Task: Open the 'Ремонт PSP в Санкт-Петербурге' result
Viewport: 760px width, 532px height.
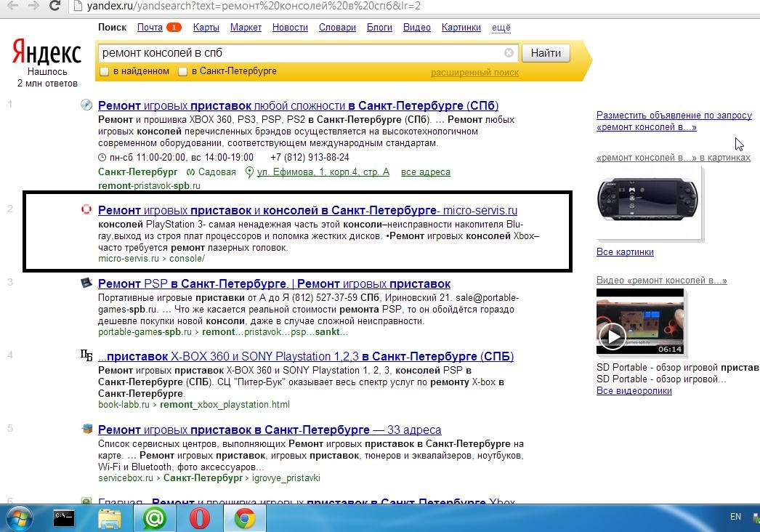Action: pyautogui.click(x=274, y=283)
